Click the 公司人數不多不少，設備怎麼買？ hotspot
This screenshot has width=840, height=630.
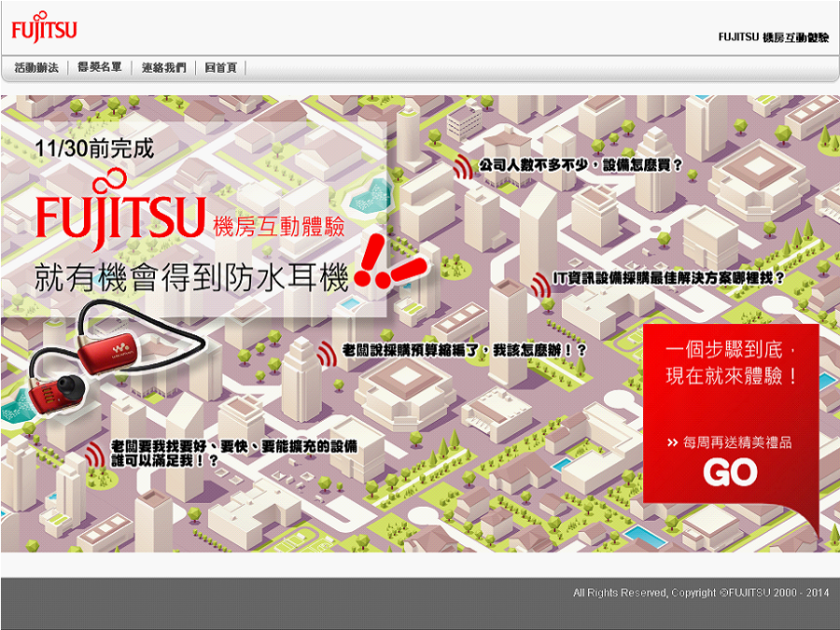(x=581, y=165)
